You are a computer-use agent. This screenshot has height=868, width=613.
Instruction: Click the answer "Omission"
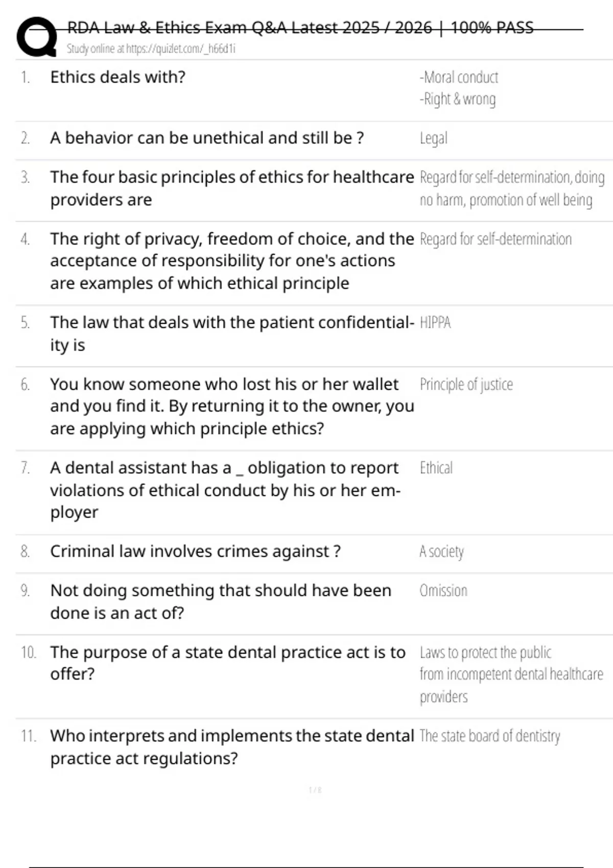[x=443, y=591]
